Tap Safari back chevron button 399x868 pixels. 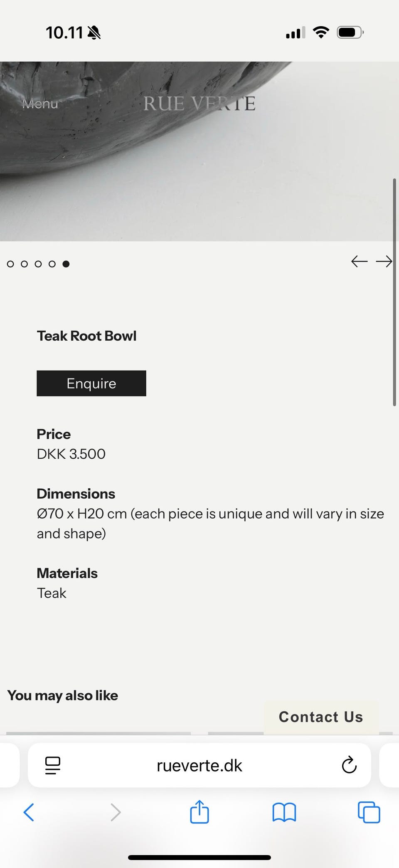tap(29, 812)
